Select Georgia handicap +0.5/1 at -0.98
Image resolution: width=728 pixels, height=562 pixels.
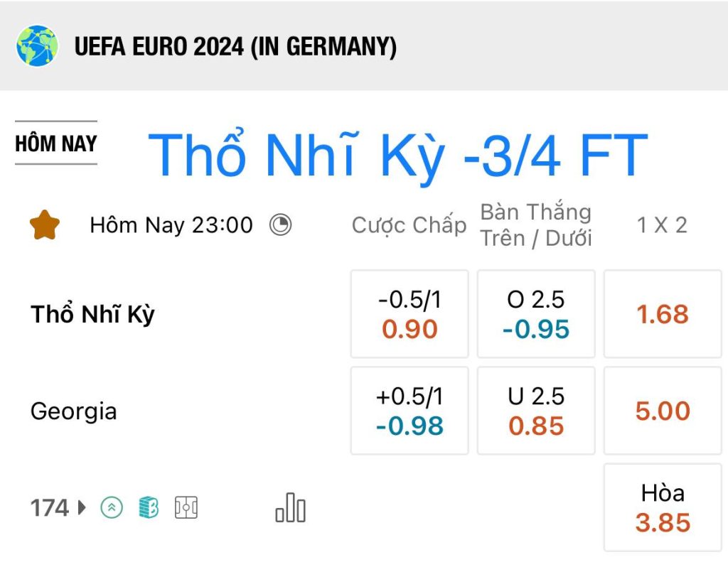point(409,411)
